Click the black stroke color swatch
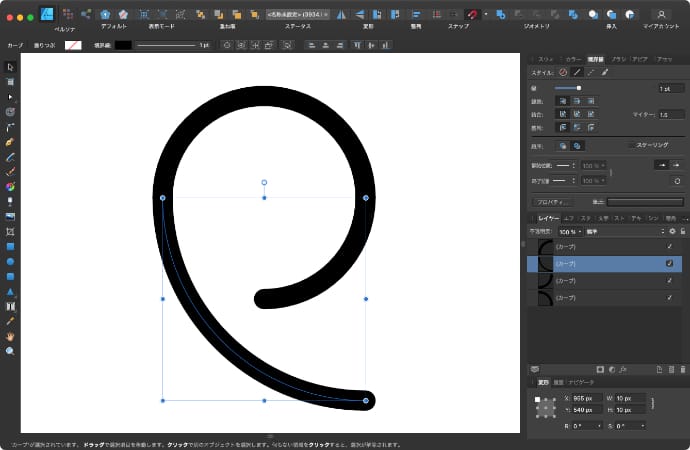The height and width of the screenshot is (450, 690). [123, 45]
